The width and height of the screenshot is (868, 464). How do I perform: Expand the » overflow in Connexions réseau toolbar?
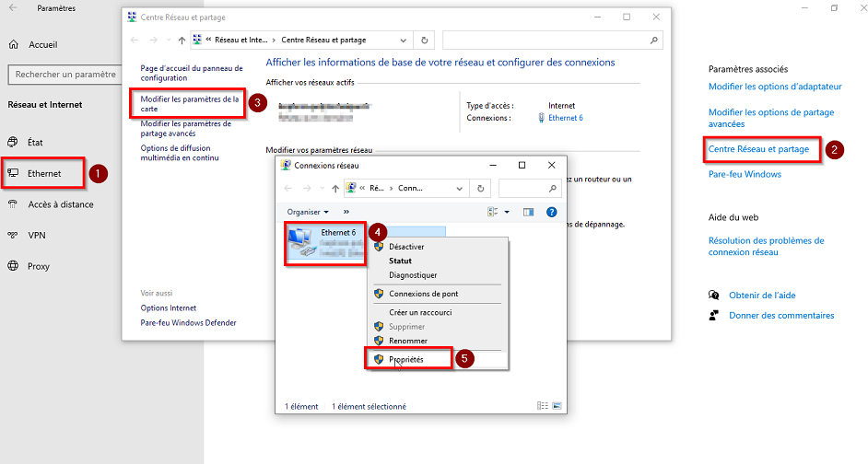[346, 212]
